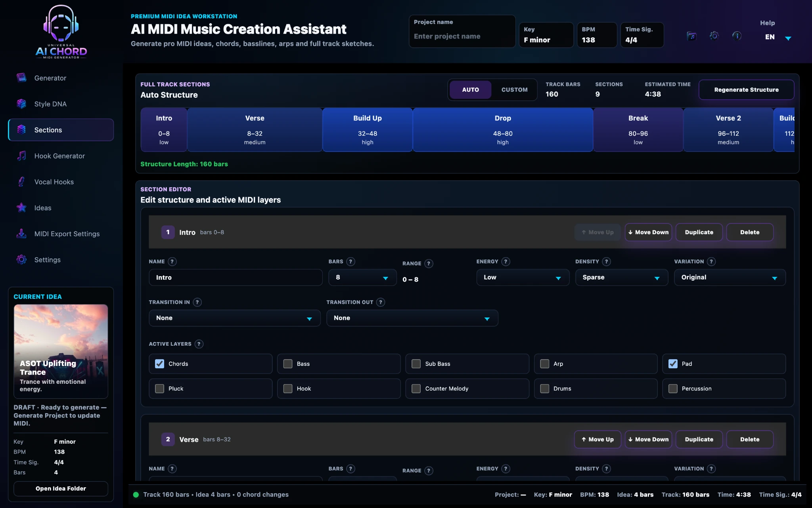Open the EN language dropdown
The height and width of the screenshot is (508, 812).
coord(778,37)
